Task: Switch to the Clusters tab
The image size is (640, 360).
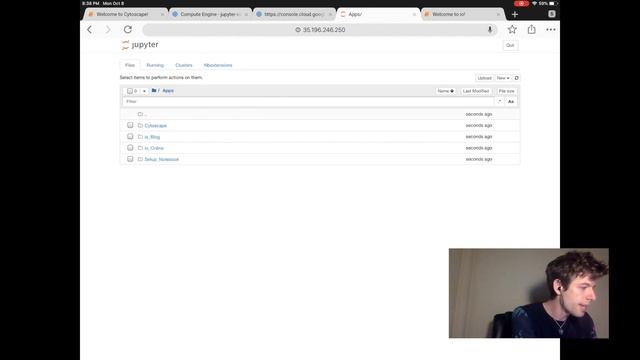Action: click(184, 65)
